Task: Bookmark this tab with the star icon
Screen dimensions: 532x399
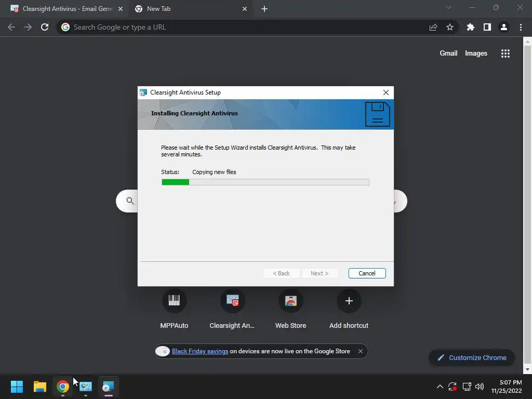Action: pos(450,27)
